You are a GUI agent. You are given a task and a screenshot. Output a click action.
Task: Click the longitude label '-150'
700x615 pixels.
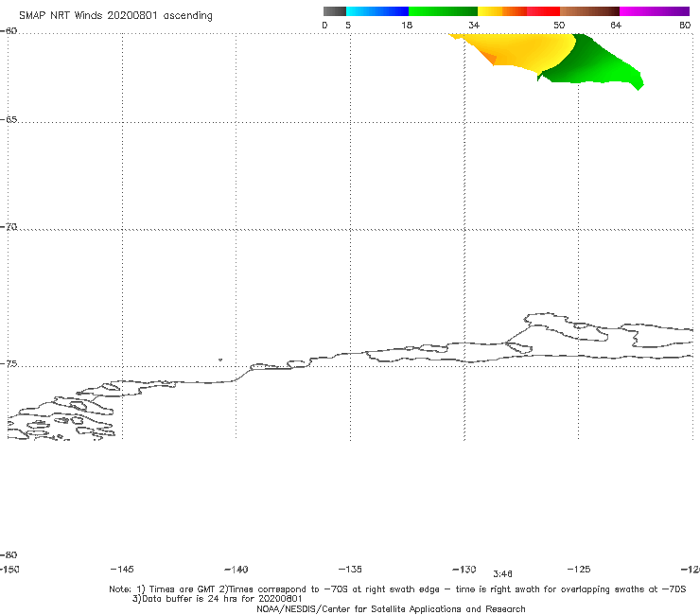[x=9, y=570]
